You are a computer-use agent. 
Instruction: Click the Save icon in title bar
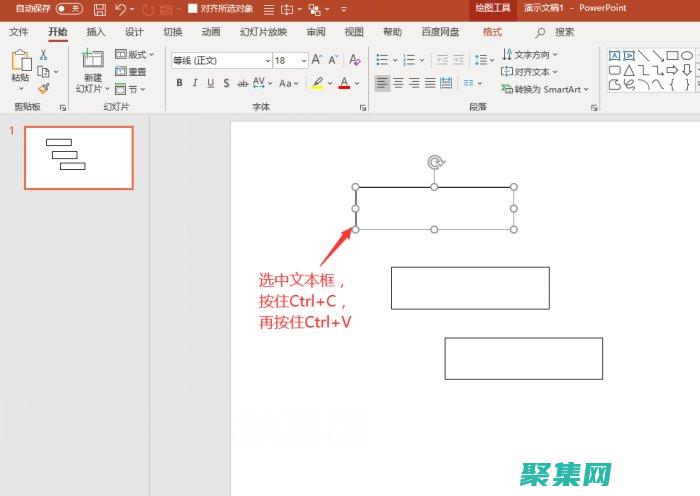tap(100, 9)
